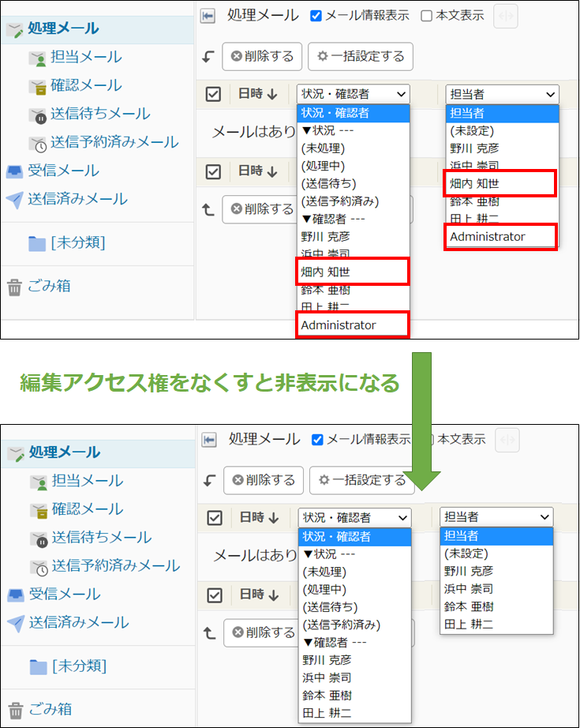This screenshot has width=580, height=728.
Task: Click the 確認メール icon in lower sidebar
Action: click(38, 510)
